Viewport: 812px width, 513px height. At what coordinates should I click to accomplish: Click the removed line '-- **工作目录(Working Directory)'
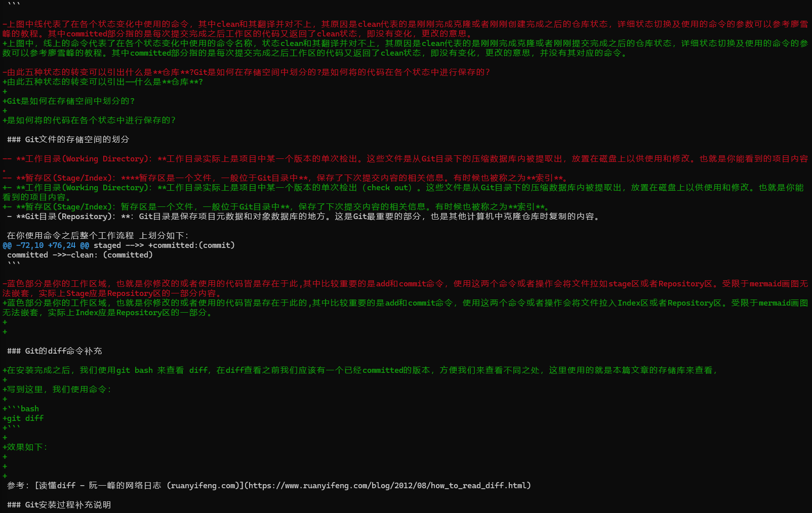tap(405, 163)
